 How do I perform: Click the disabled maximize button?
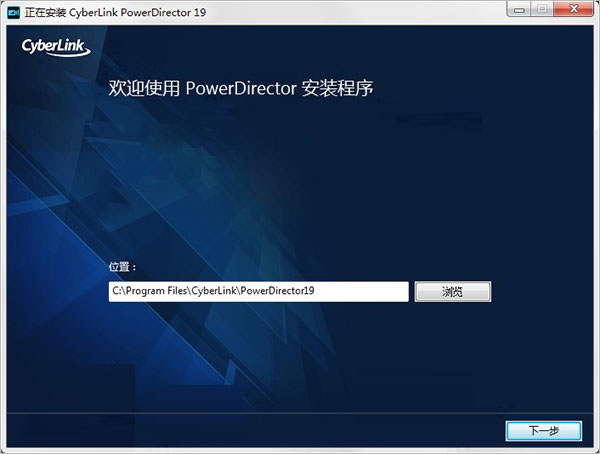pyautogui.click(x=542, y=9)
